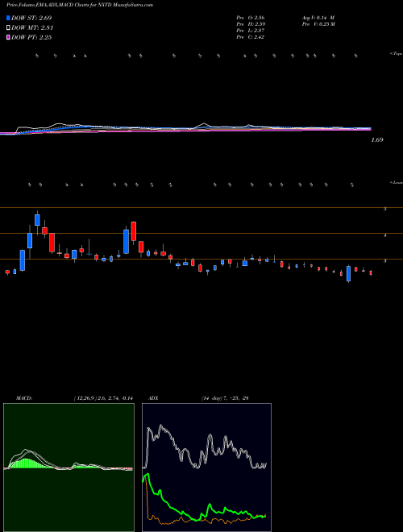Click the 1.69 value beside EMA lines
The image size is (403, 532).
click(x=377, y=139)
